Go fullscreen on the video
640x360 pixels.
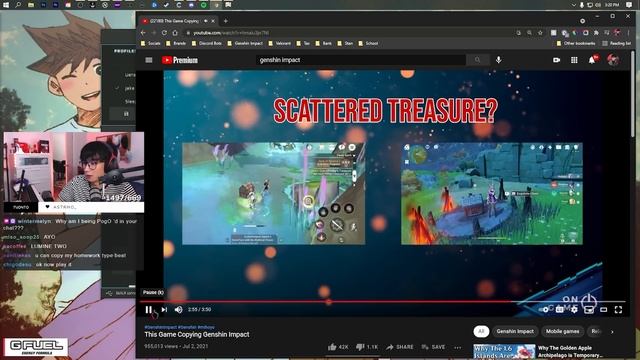[x=618, y=310]
